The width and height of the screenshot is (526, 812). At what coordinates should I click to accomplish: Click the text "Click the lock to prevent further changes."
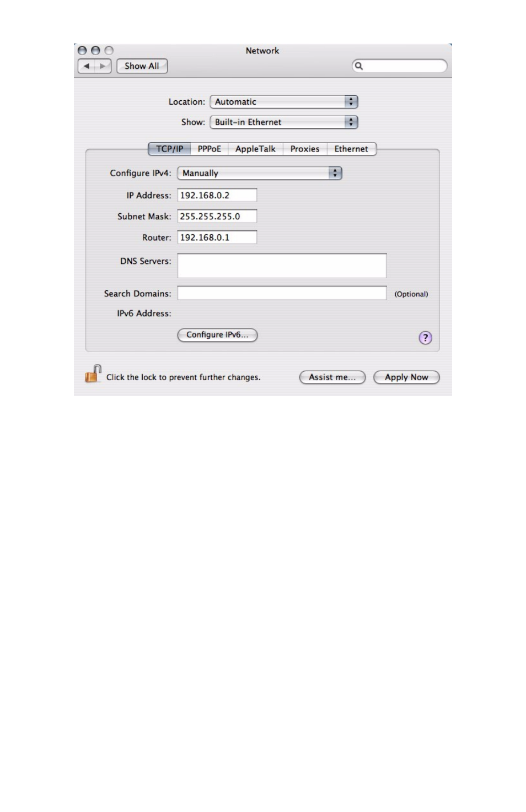click(183, 377)
